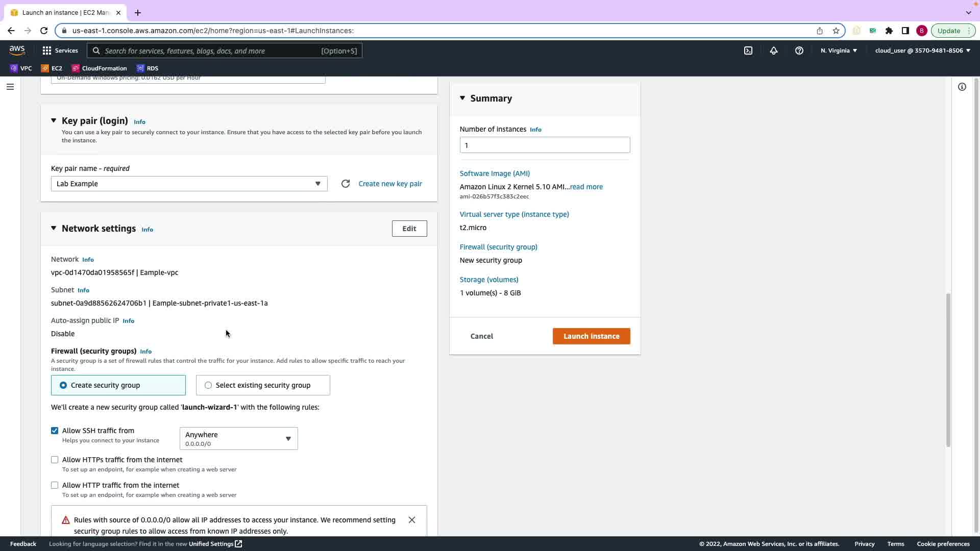Open the EC2 shortcut in favorites bar

point(52,68)
